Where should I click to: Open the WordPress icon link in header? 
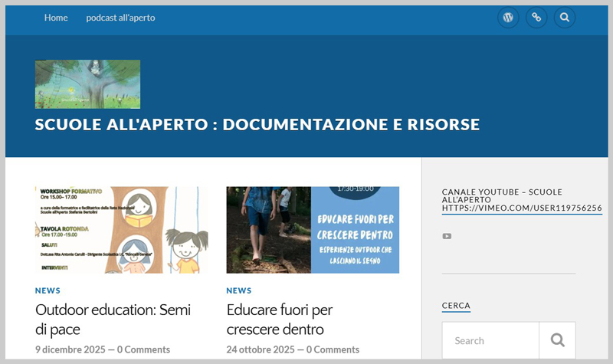click(x=508, y=18)
